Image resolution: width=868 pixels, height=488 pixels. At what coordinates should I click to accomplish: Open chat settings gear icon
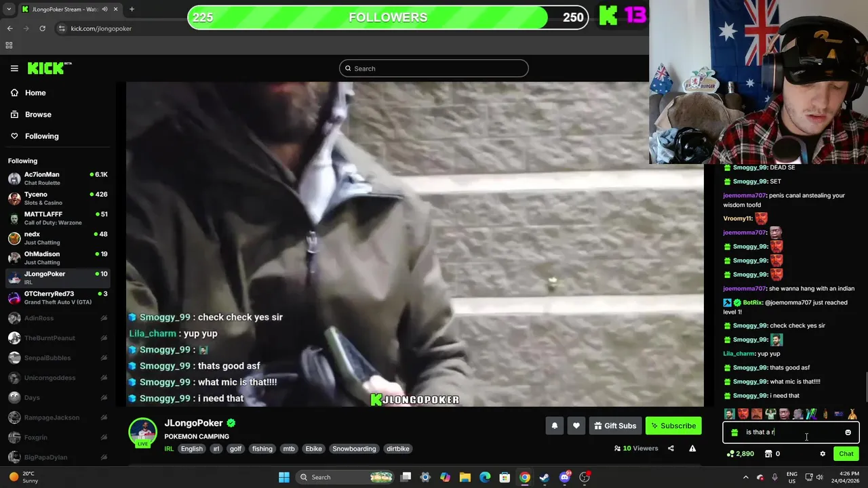[823, 453]
